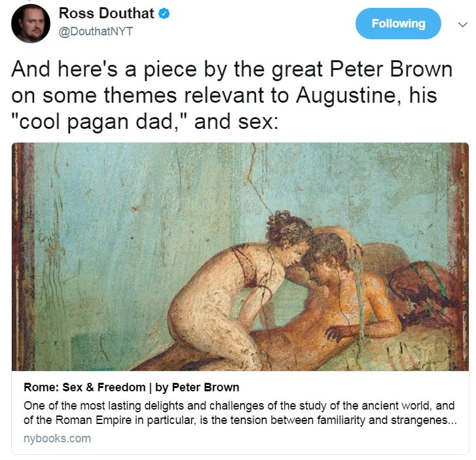476x460 pixels.
Task: Click the white card area below image
Action: pos(240,412)
